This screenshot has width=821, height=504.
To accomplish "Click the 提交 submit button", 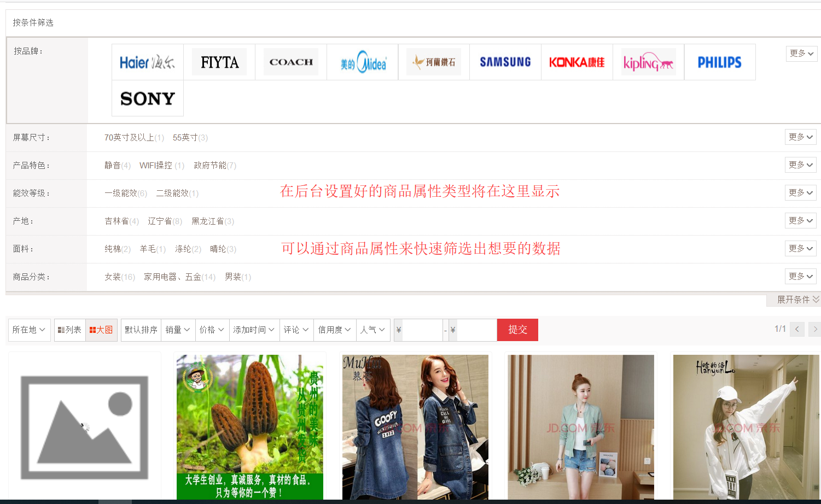I will click(517, 330).
